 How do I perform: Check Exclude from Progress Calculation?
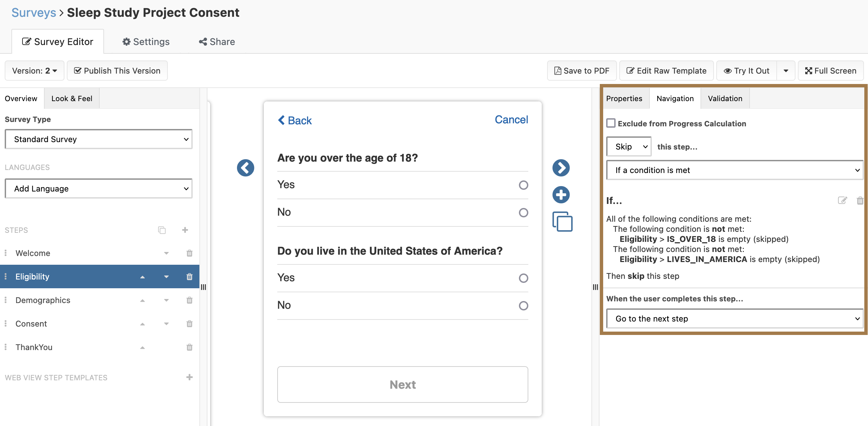611,123
